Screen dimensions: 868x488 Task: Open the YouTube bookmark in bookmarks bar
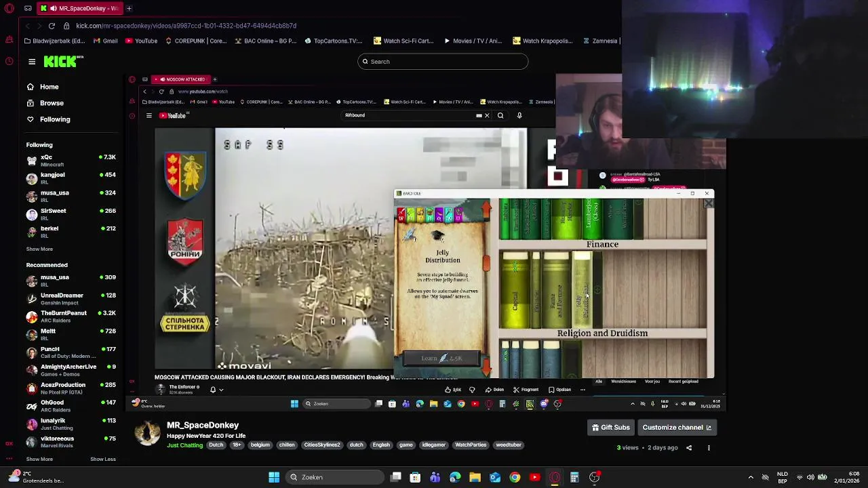coord(140,41)
